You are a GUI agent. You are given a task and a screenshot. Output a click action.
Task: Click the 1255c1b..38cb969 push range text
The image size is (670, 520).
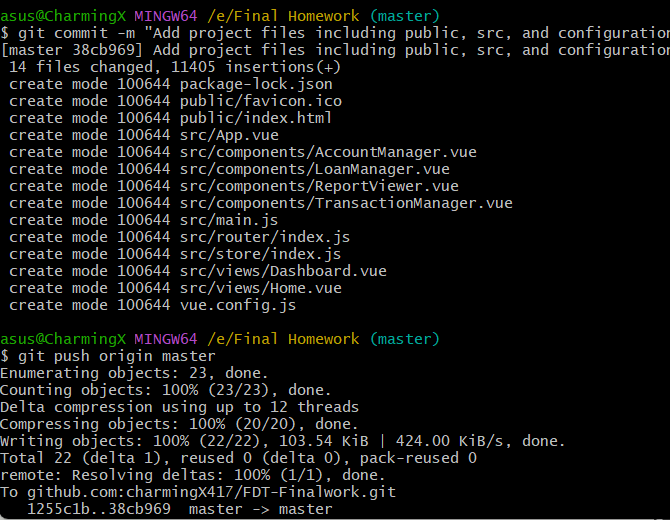[99, 509]
